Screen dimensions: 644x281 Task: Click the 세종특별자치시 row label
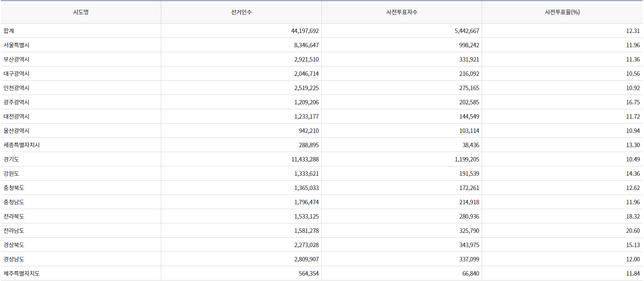tap(21, 145)
